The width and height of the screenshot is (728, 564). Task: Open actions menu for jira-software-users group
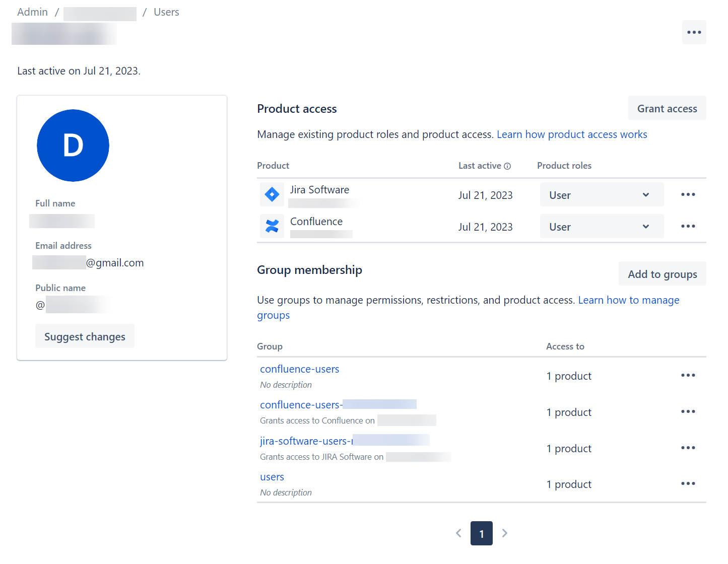[x=688, y=447]
